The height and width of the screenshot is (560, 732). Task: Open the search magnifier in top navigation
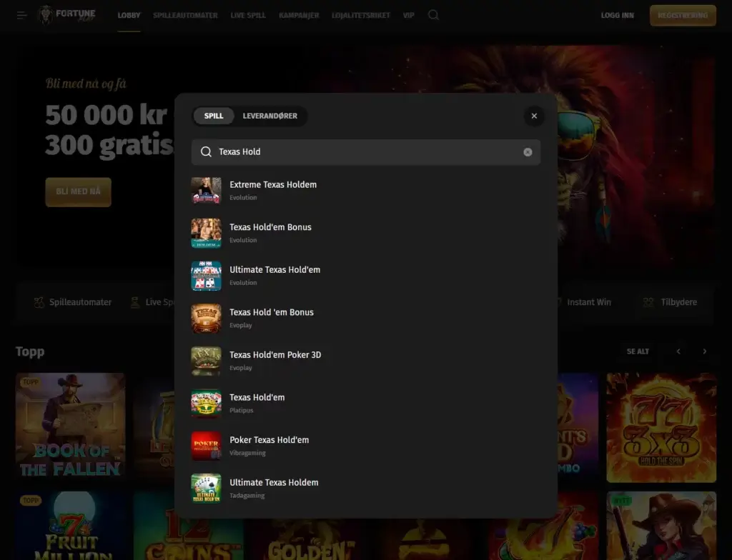coord(433,15)
